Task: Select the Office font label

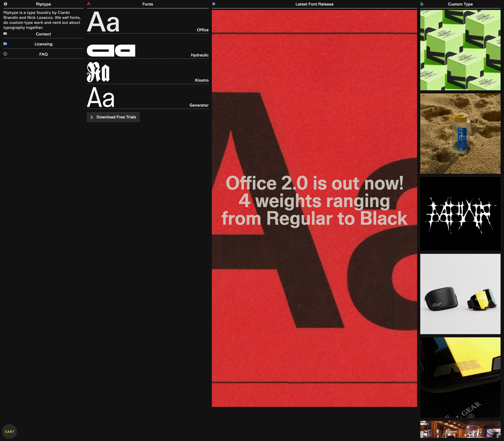Action: pos(203,30)
